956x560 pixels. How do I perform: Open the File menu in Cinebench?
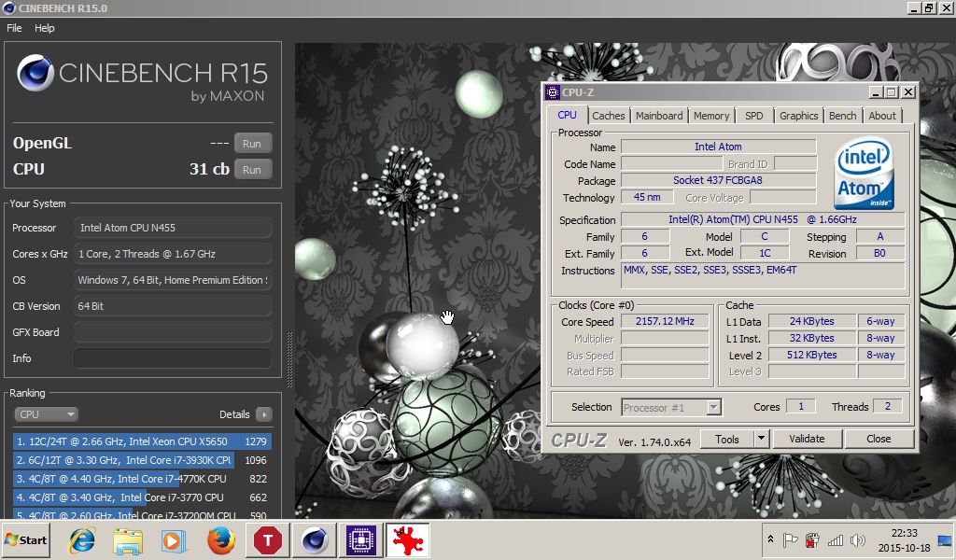pyautogui.click(x=14, y=28)
